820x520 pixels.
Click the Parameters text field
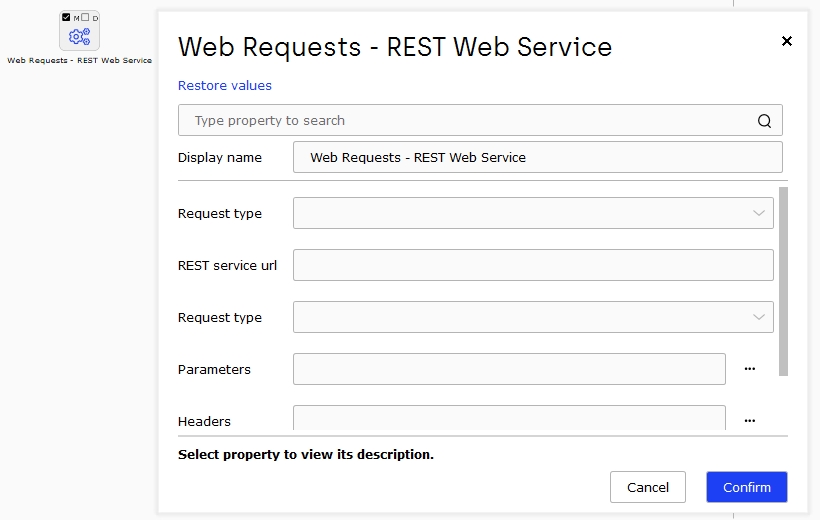[509, 369]
